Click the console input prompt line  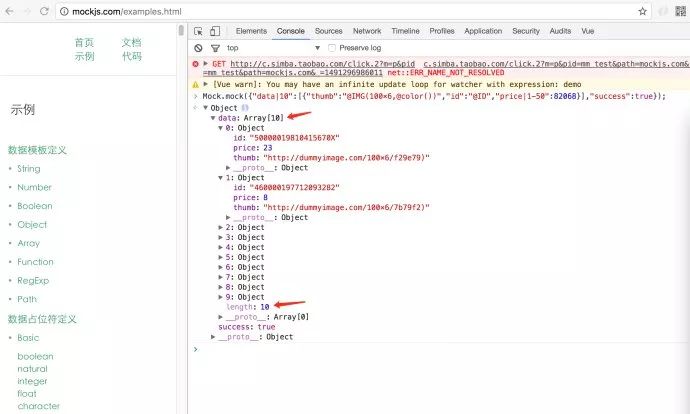pos(440,349)
